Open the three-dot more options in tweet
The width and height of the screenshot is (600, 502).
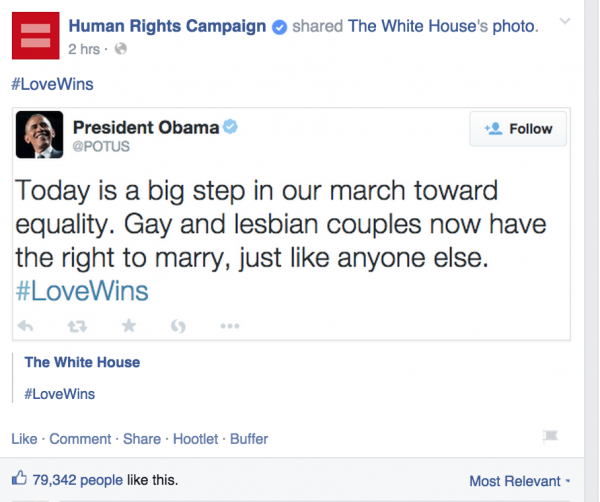point(230,326)
